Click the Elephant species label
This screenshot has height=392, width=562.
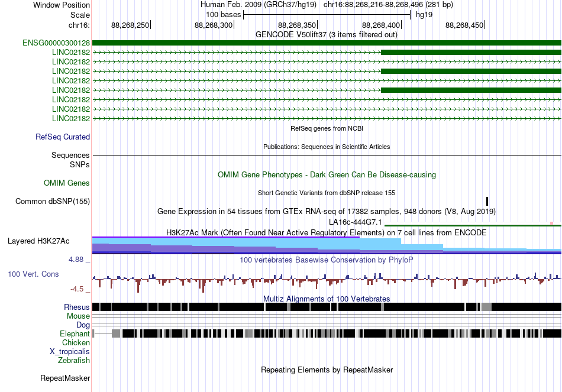coord(75,333)
